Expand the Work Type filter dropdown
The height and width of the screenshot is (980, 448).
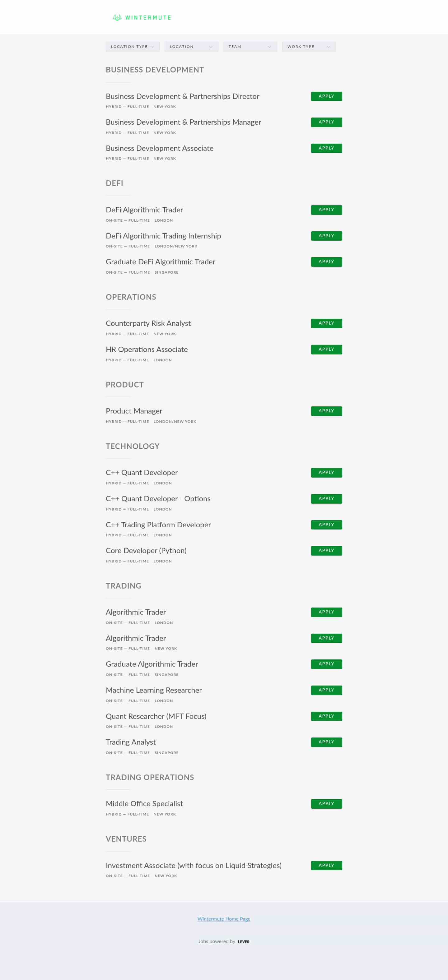(x=308, y=47)
